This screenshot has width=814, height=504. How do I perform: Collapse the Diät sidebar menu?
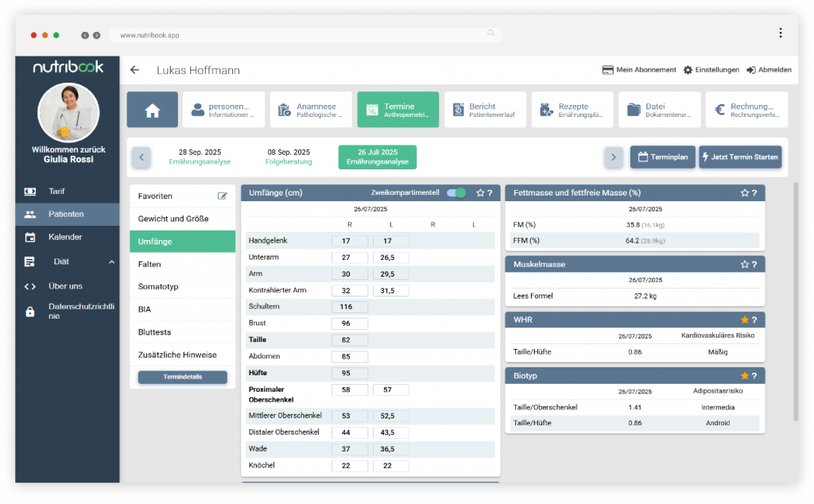click(111, 262)
